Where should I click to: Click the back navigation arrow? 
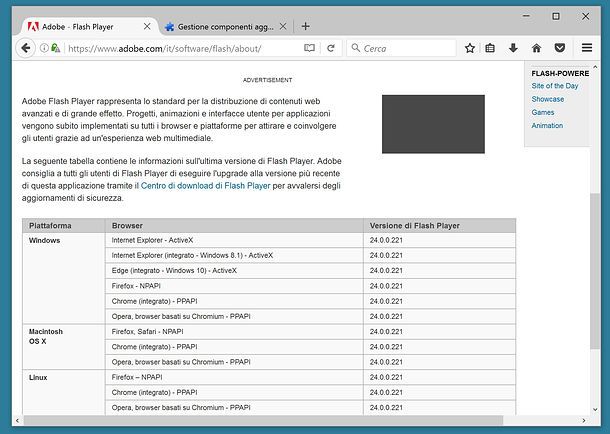(x=25, y=47)
